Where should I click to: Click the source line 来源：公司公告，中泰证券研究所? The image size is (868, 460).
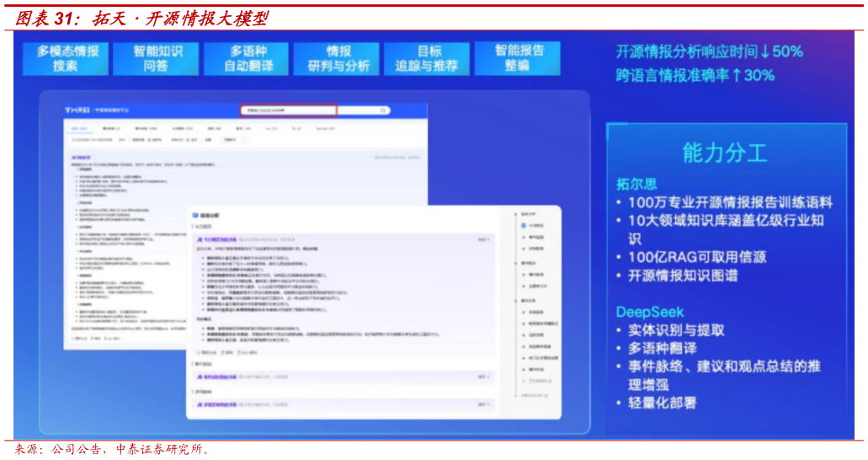pyautogui.click(x=112, y=450)
